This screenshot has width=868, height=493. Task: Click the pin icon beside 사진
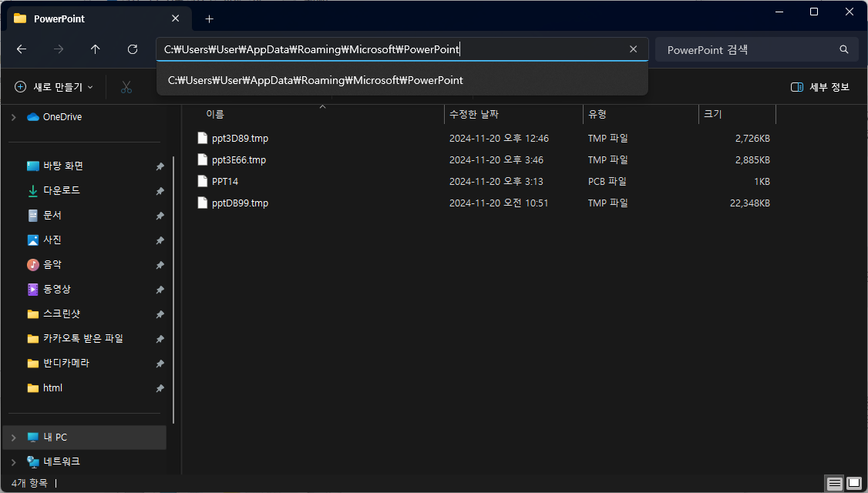[160, 240]
